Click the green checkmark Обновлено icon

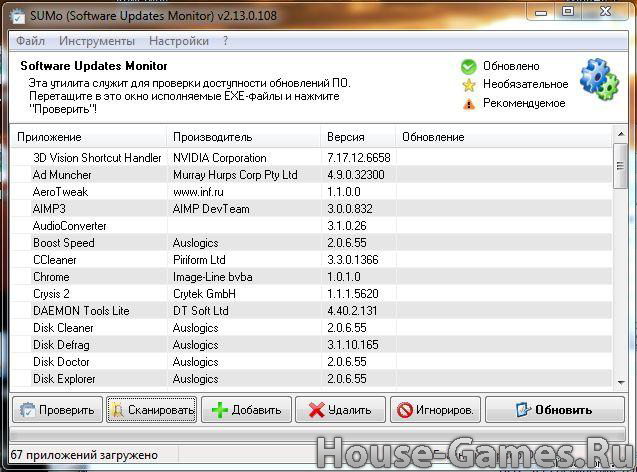pos(468,67)
